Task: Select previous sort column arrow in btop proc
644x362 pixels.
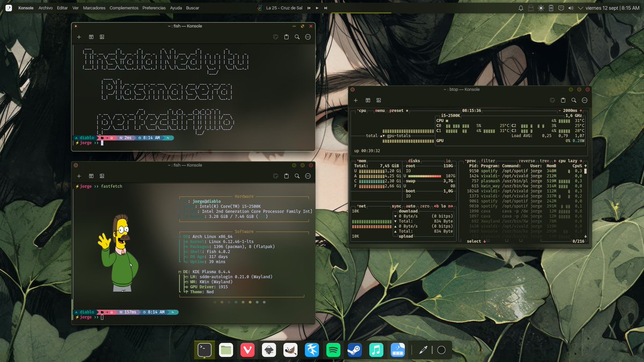Action: [x=555, y=160]
